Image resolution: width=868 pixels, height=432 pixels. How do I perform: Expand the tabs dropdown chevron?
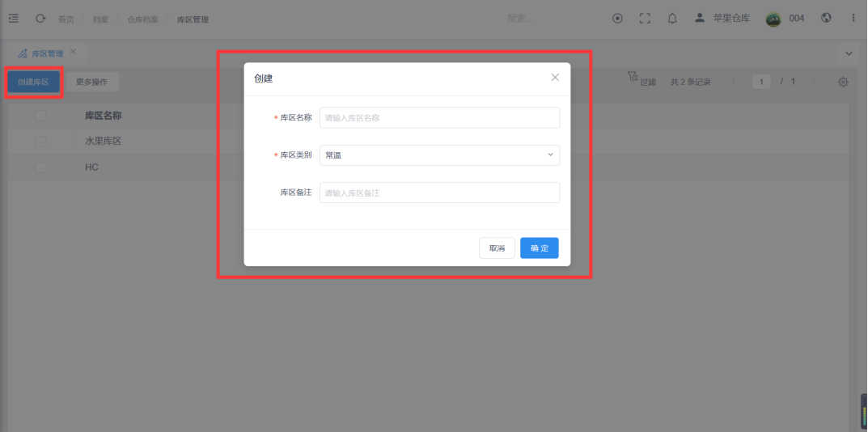849,53
